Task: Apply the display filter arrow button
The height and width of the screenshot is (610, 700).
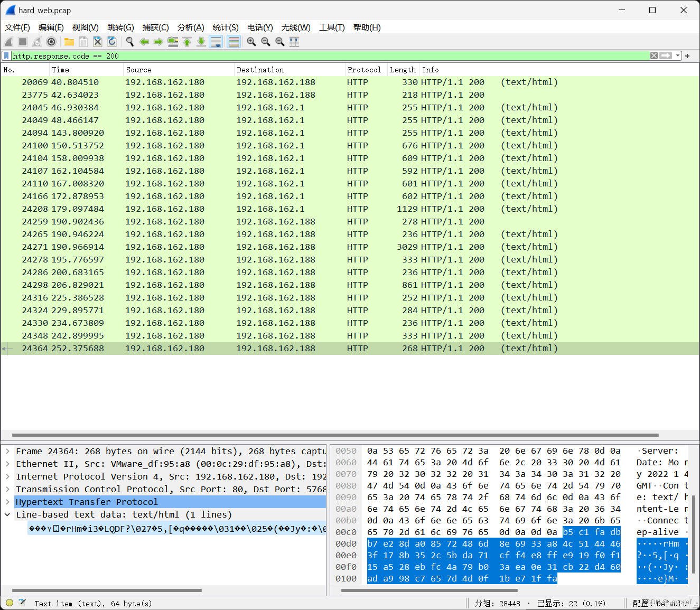Action: pyautogui.click(x=666, y=55)
